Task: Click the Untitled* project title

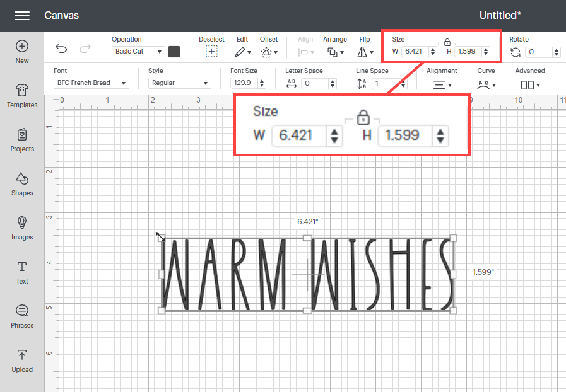Action: coord(500,16)
